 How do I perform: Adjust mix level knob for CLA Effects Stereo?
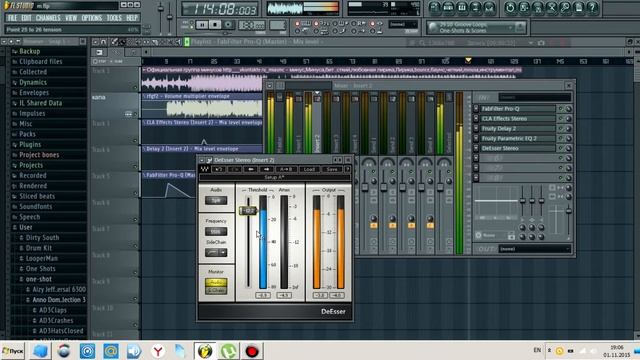coord(568,119)
